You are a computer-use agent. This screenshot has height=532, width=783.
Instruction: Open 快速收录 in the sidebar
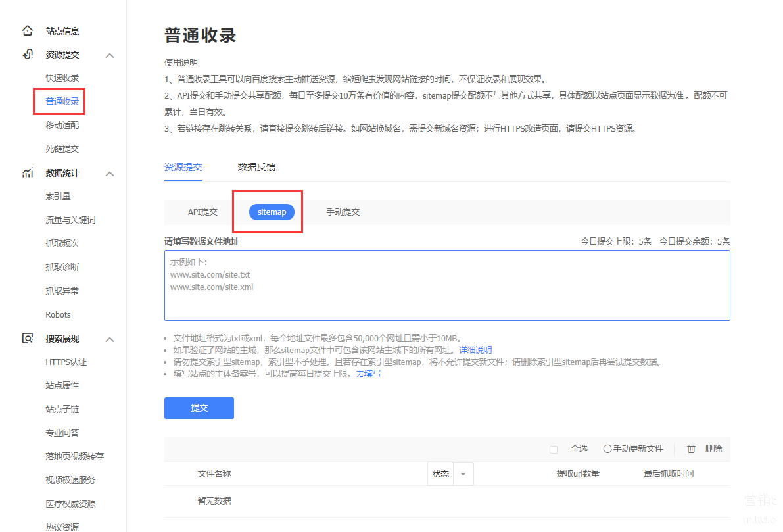(x=62, y=78)
